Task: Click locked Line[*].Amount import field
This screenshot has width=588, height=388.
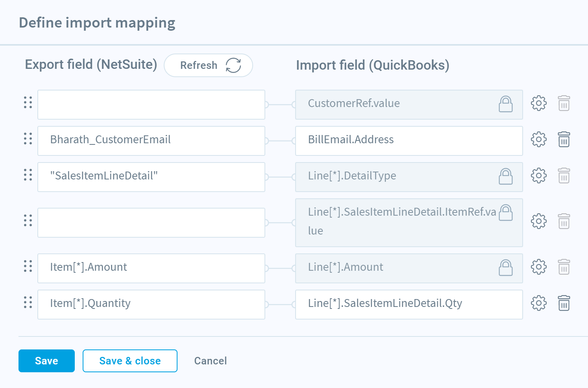Action: click(x=409, y=268)
